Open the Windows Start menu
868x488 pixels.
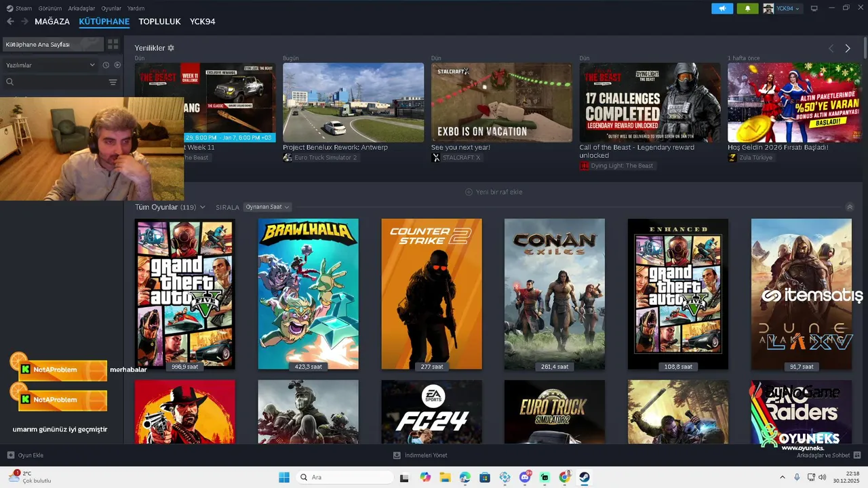coord(283,477)
